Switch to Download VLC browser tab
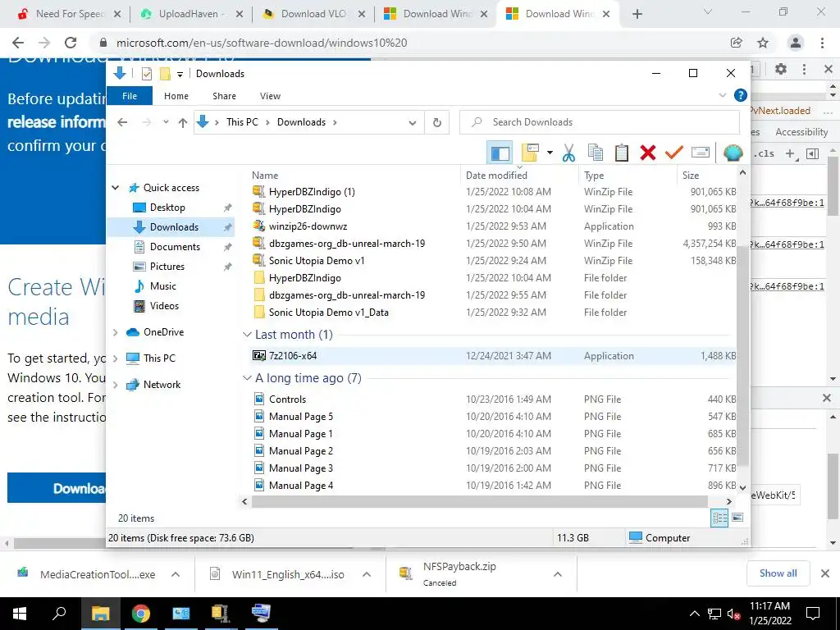This screenshot has width=840, height=630. pos(313,14)
